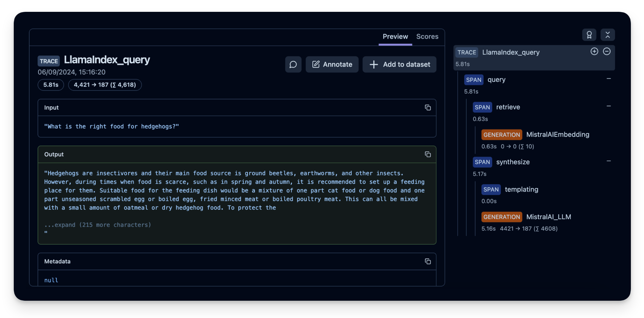Select the Preview tab
Viewport: 644px width, 318px height.
[x=395, y=36]
